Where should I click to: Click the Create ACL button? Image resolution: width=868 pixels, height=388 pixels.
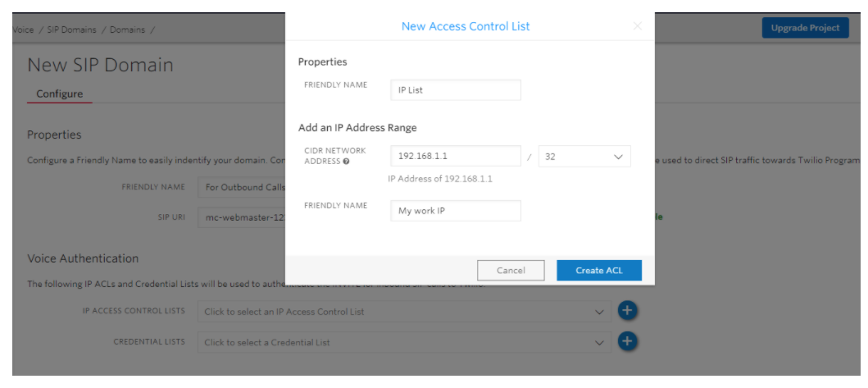point(599,271)
